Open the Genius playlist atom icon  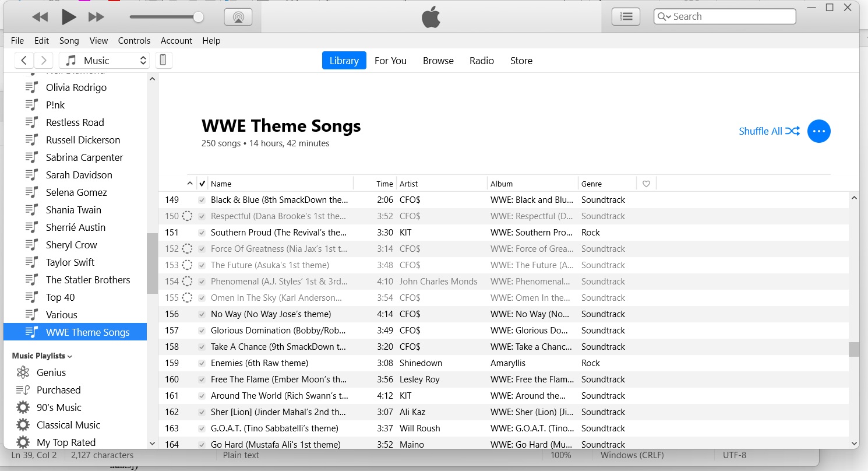click(23, 372)
